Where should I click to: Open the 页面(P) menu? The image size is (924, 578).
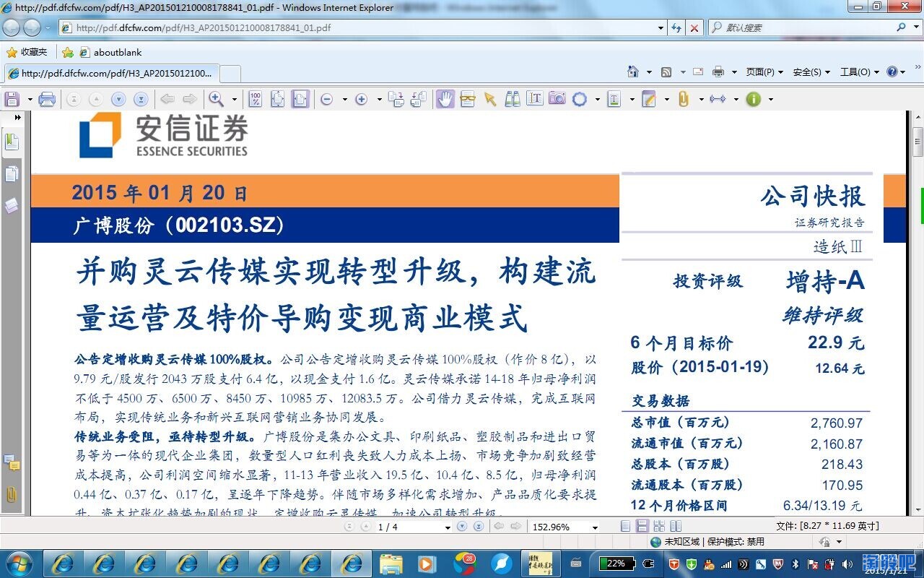coord(764,72)
